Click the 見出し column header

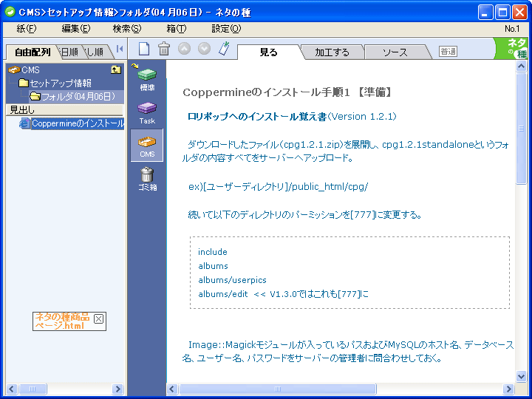[64, 109]
